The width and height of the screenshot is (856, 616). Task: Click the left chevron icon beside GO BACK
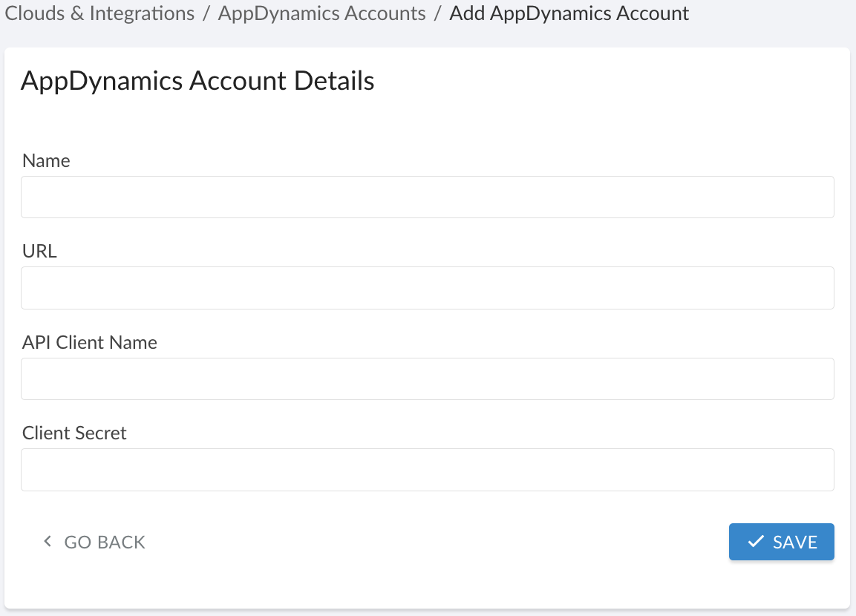point(47,541)
